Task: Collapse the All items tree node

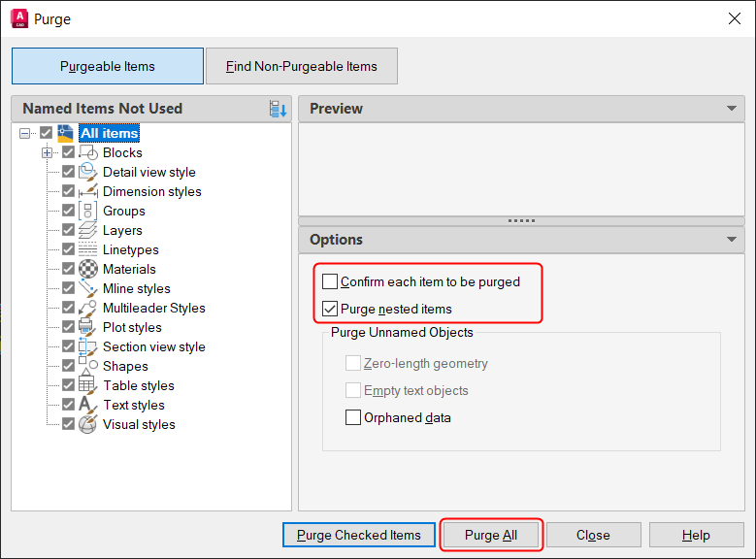Action: pyautogui.click(x=24, y=133)
